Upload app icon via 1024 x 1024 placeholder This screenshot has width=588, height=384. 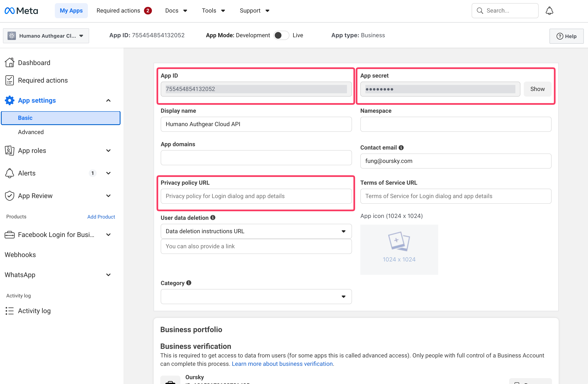coord(399,250)
